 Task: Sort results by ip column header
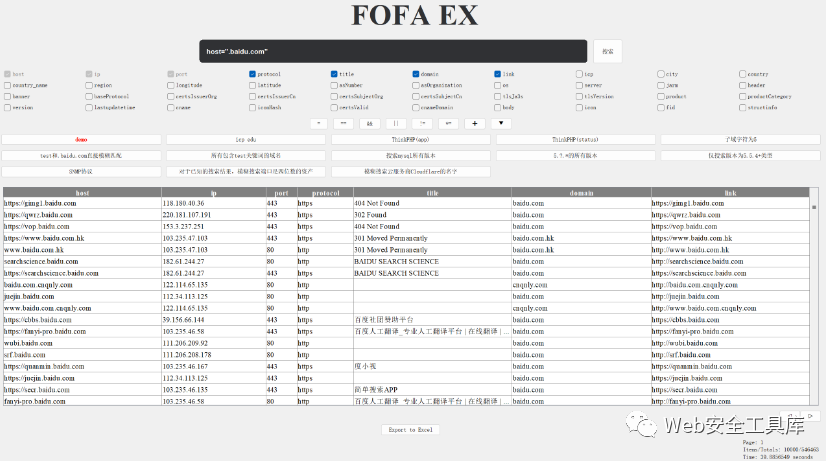(214, 193)
